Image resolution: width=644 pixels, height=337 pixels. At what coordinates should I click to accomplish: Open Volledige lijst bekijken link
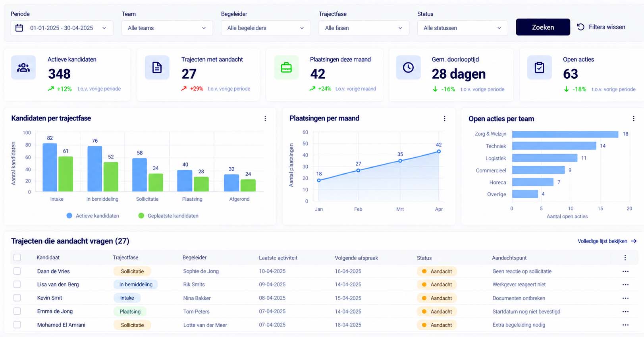(x=607, y=241)
